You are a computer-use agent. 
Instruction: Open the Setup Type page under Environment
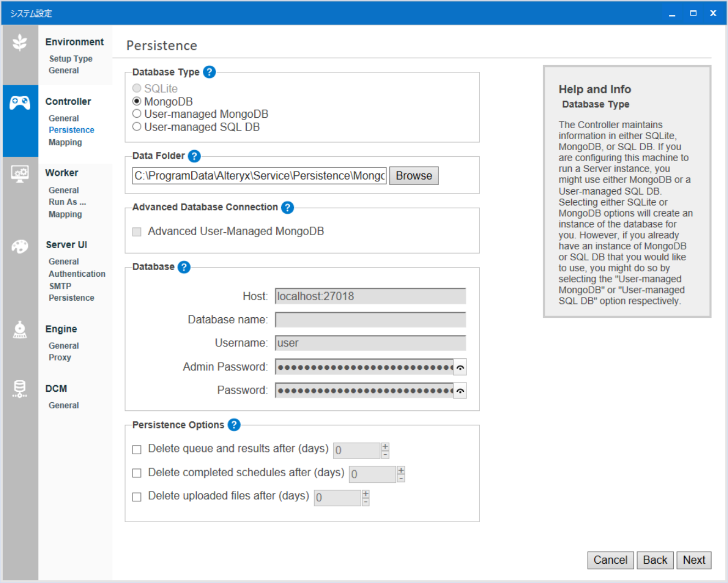[71, 59]
